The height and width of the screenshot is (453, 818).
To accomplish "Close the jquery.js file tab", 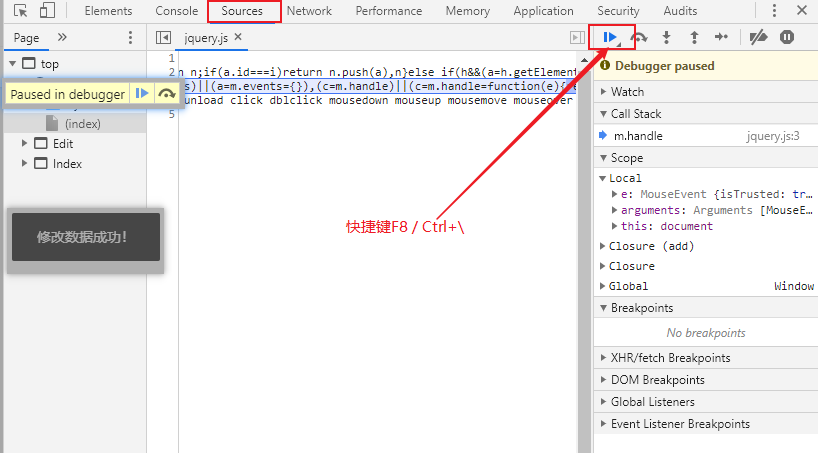I will pos(238,37).
